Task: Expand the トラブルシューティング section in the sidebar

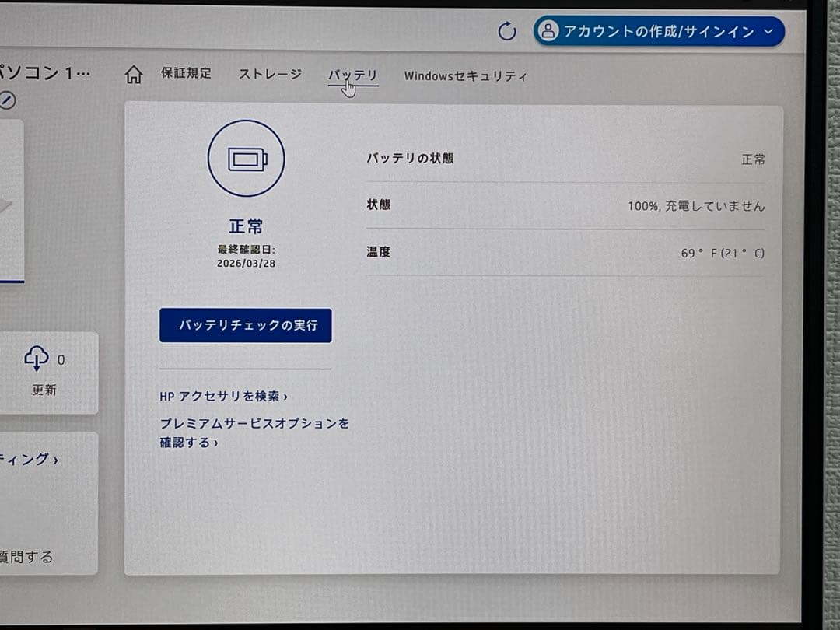Action: (x=31, y=459)
